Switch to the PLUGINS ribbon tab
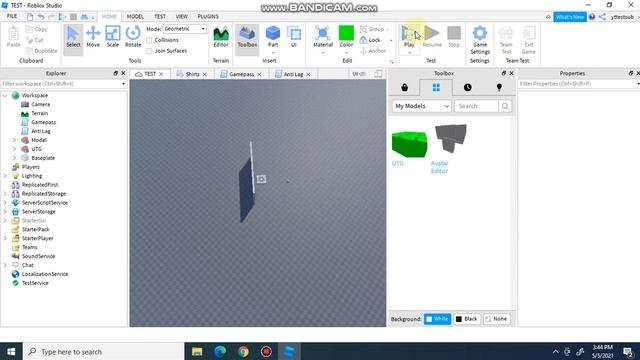 [208, 16]
